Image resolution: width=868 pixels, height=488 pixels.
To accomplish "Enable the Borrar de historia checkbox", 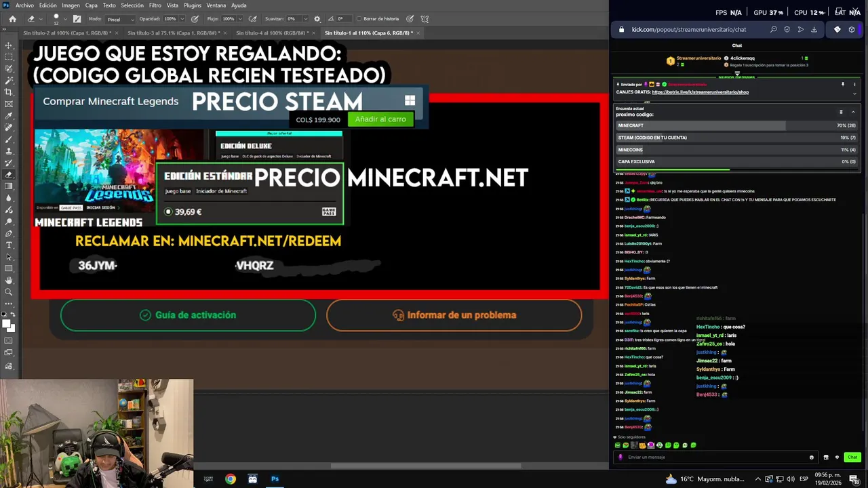I will (359, 19).
